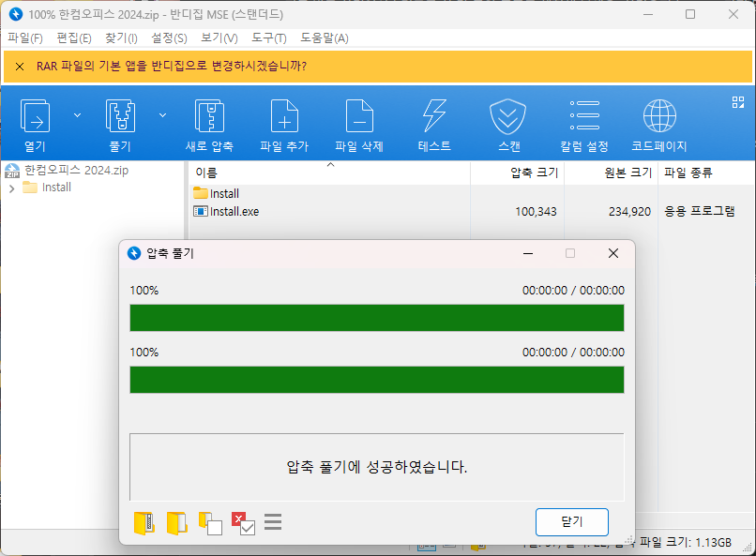Click the 풀기 (Extract) toolbar icon
The width and height of the screenshot is (756, 556).
coord(120,115)
